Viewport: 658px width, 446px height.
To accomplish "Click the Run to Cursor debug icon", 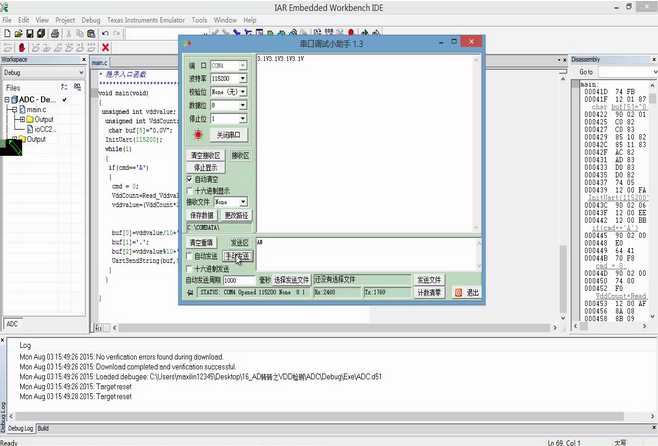I will click(81, 48).
